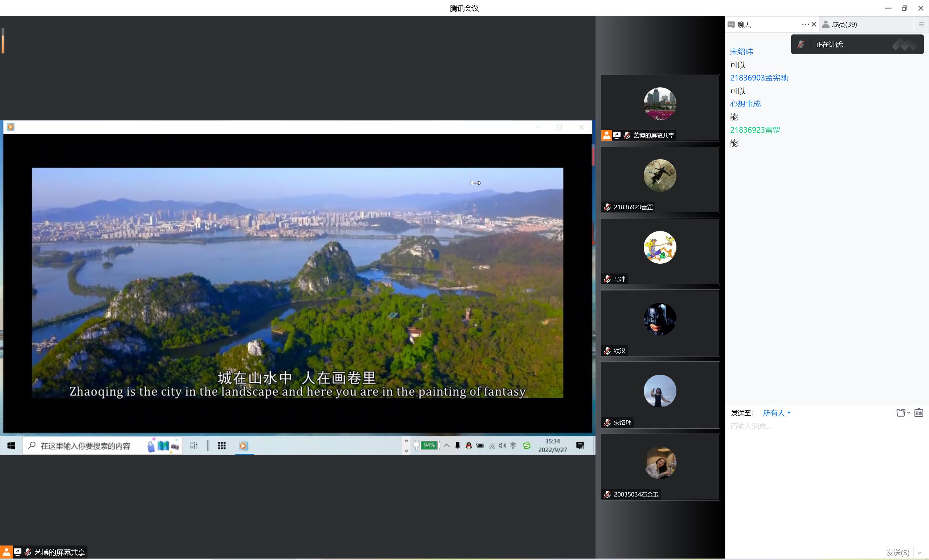The height and width of the screenshot is (560, 929).
Task: Click muted mic icon on 宋绍玮 tile
Action: point(607,423)
